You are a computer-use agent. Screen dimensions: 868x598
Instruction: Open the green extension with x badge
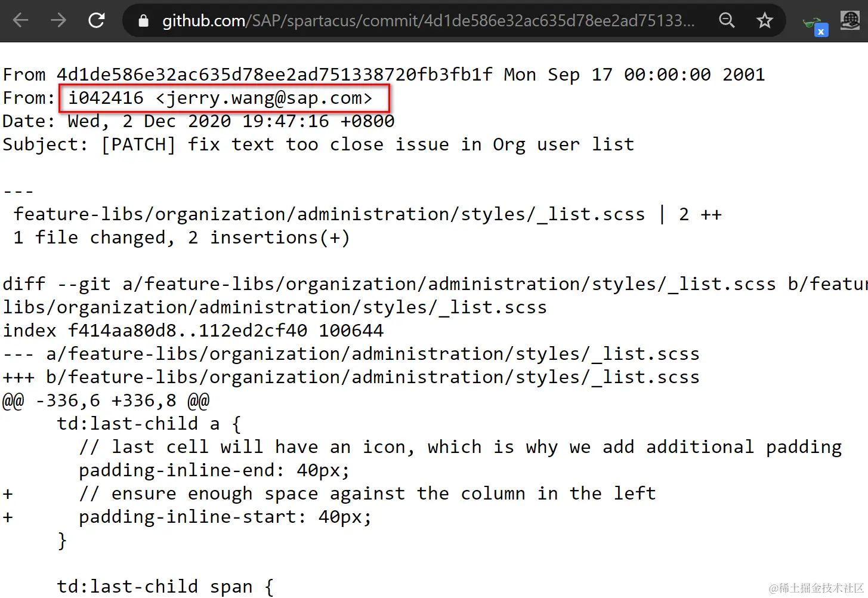(x=815, y=26)
